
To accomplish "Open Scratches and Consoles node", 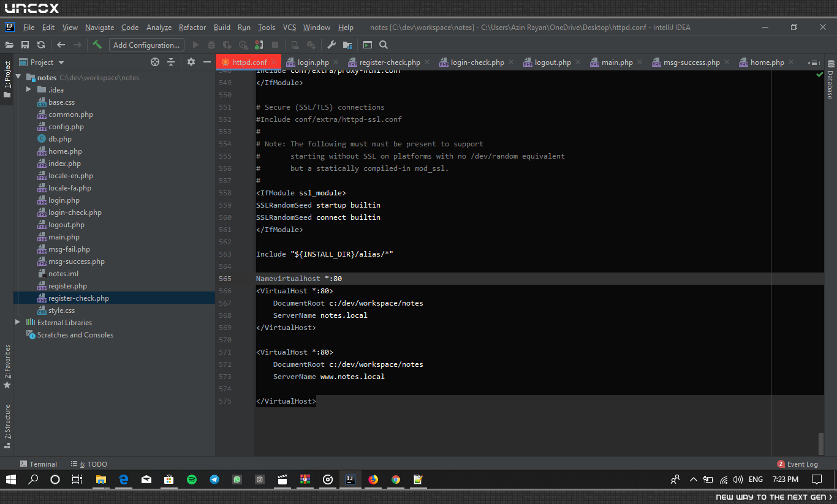I will pyautogui.click(x=75, y=335).
